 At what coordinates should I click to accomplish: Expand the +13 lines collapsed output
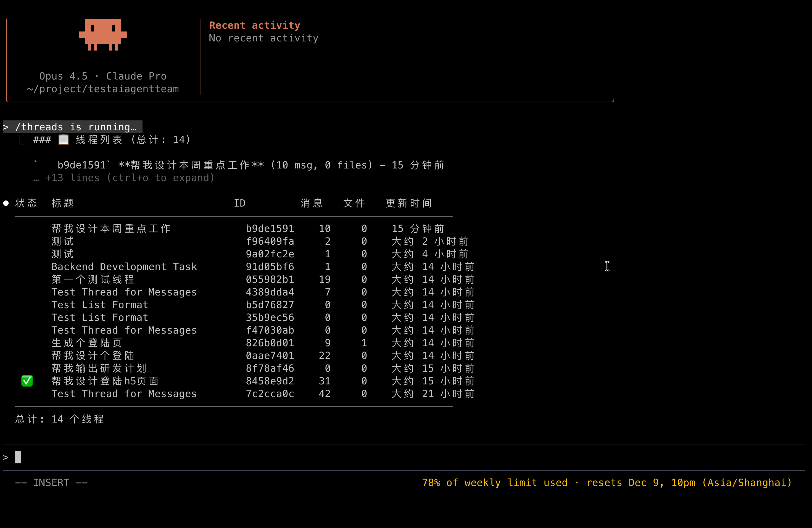pos(129,178)
